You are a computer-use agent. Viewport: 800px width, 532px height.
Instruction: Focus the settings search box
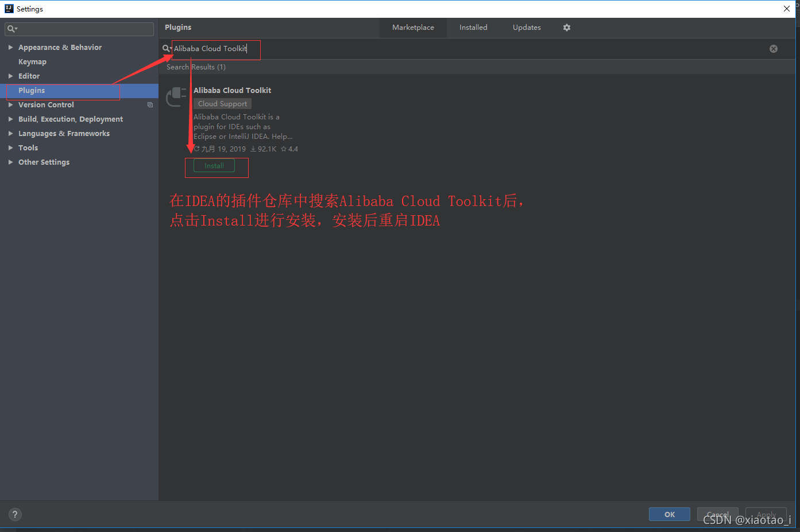click(79, 29)
